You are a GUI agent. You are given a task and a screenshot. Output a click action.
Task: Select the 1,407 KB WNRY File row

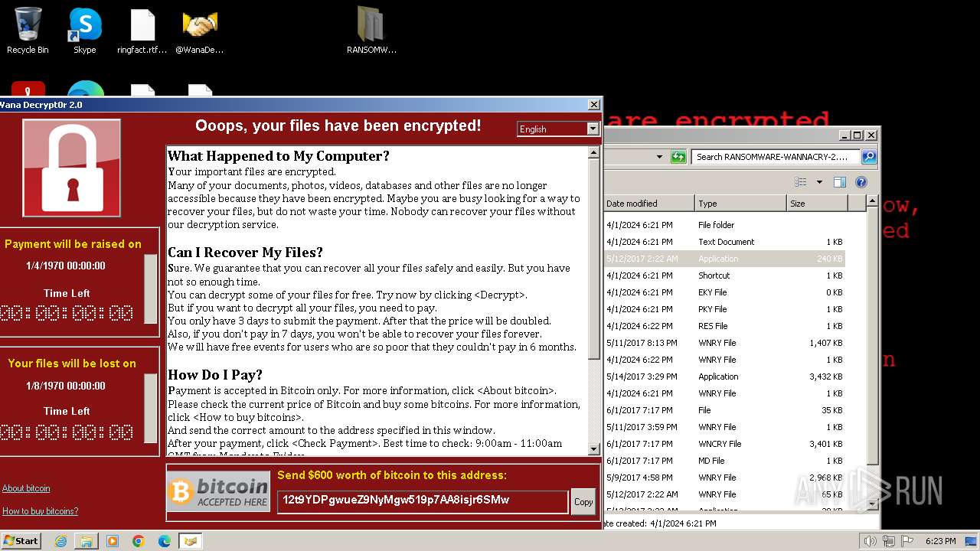pyautogui.click(x=724, y=343)
